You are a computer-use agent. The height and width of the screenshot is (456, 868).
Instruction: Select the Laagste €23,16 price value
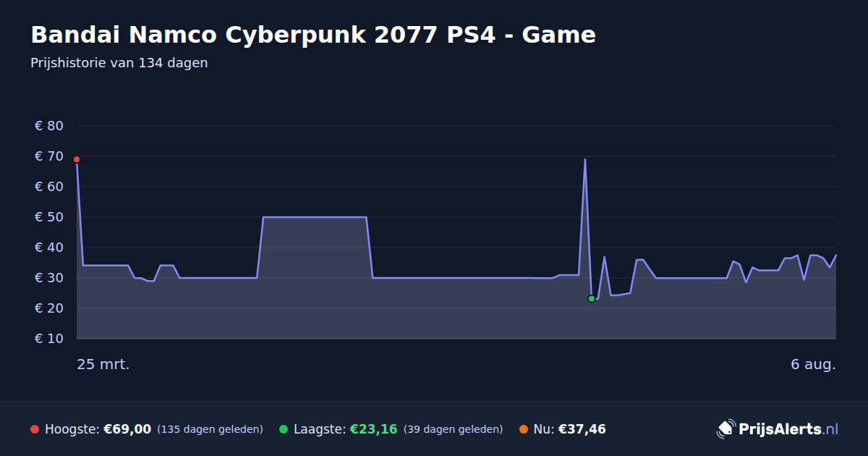pos(373,429)
